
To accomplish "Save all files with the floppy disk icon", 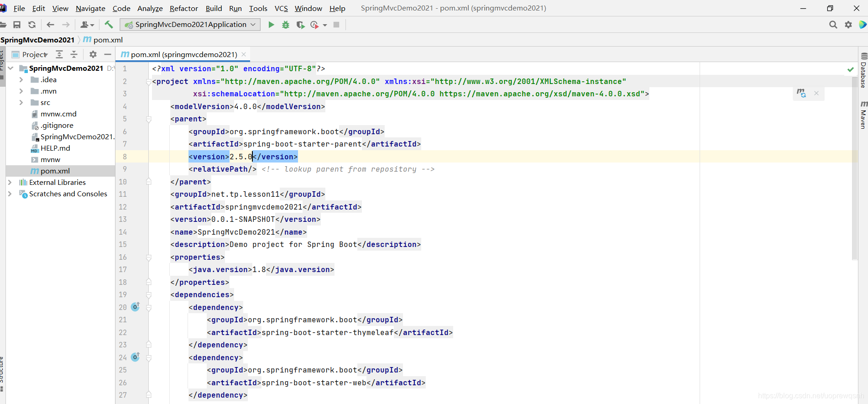I will [17, 25].
